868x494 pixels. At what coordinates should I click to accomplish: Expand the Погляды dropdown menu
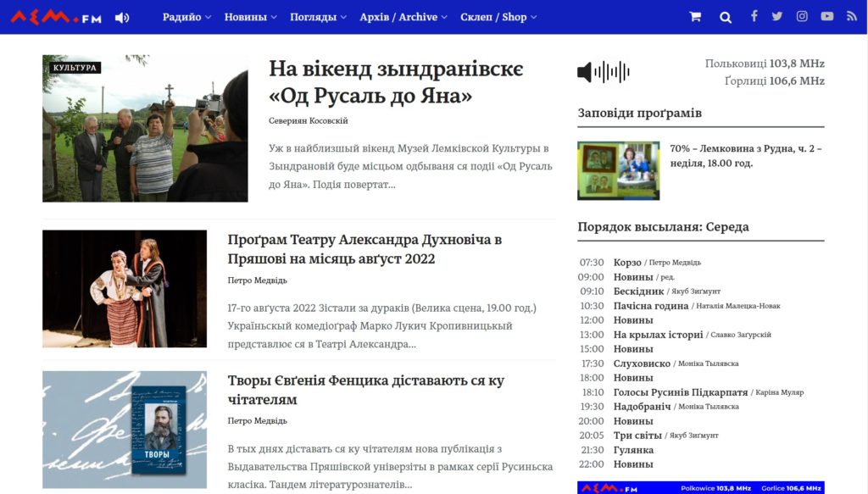[318, 17]
